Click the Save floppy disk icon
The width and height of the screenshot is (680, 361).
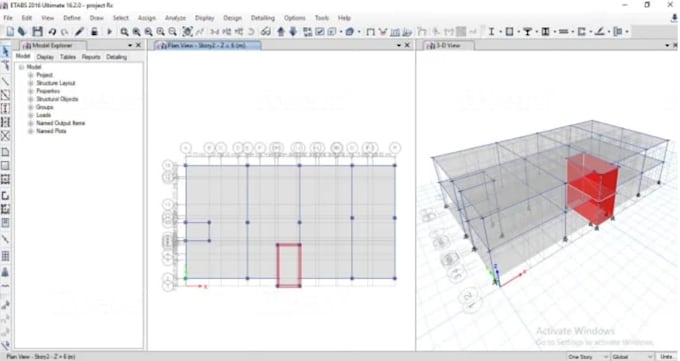pyautogui.click(x=38, y=32)
